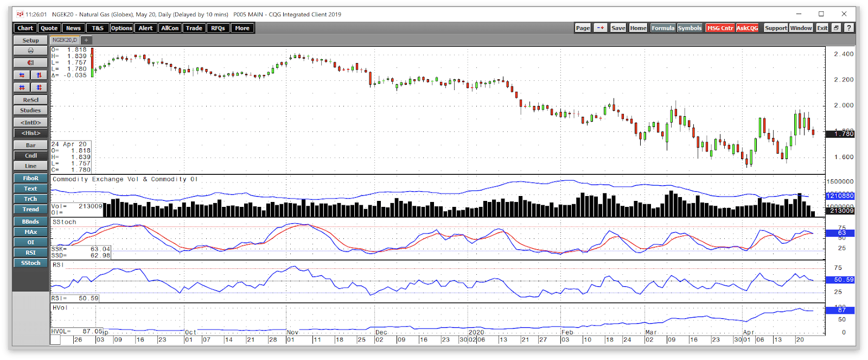Open the Chart menu
Image resolution: width=868 pixels, height=360 pixels.
point(25,28)
